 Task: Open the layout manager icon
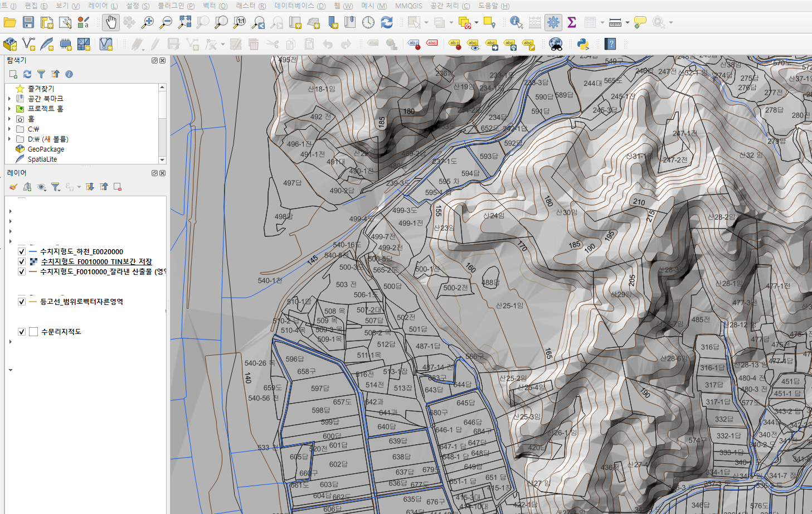(65, 22)
